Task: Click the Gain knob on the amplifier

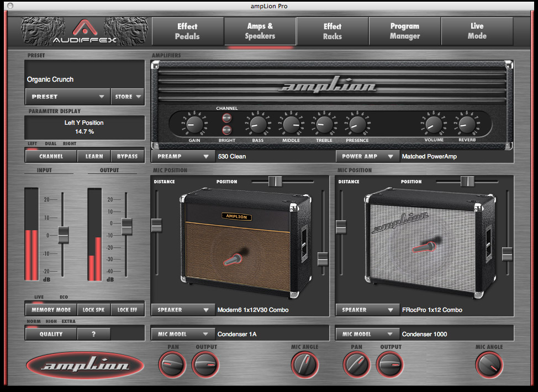Action: click(x=194, y=124)
